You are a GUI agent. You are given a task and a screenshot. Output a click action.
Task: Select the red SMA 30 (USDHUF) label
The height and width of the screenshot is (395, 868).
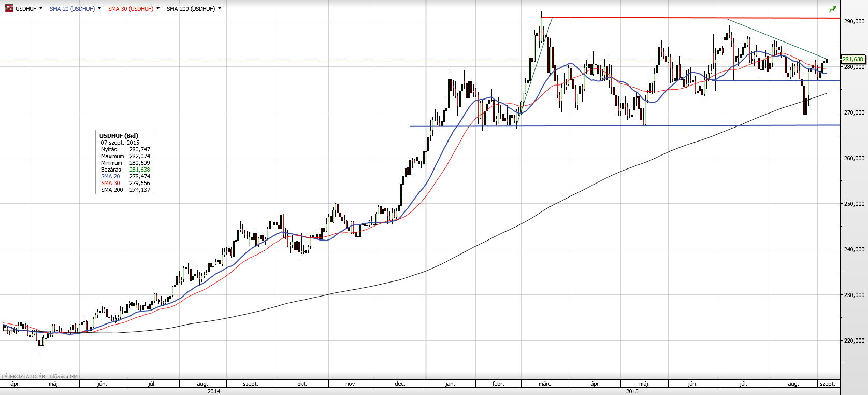tap(131, 9)
